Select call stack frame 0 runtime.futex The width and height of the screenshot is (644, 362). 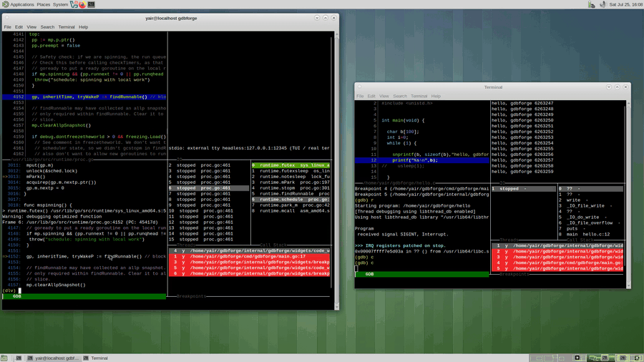pyautogui.click(x=291, y=165)
